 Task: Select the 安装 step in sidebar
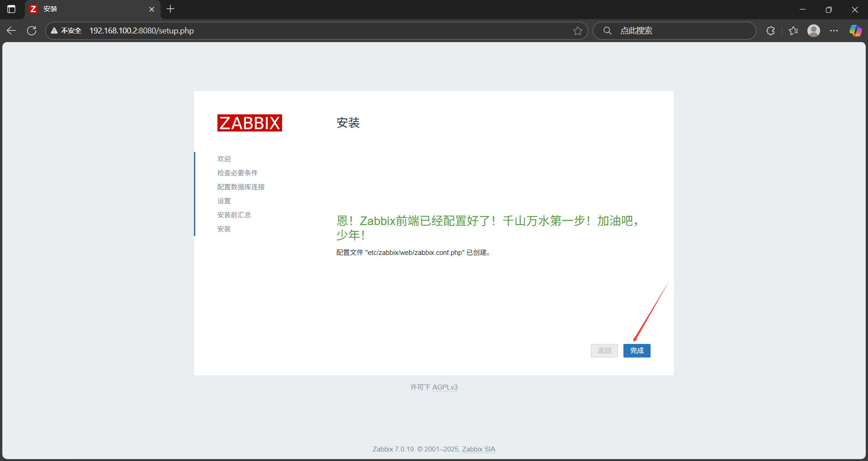pos(224,229)
